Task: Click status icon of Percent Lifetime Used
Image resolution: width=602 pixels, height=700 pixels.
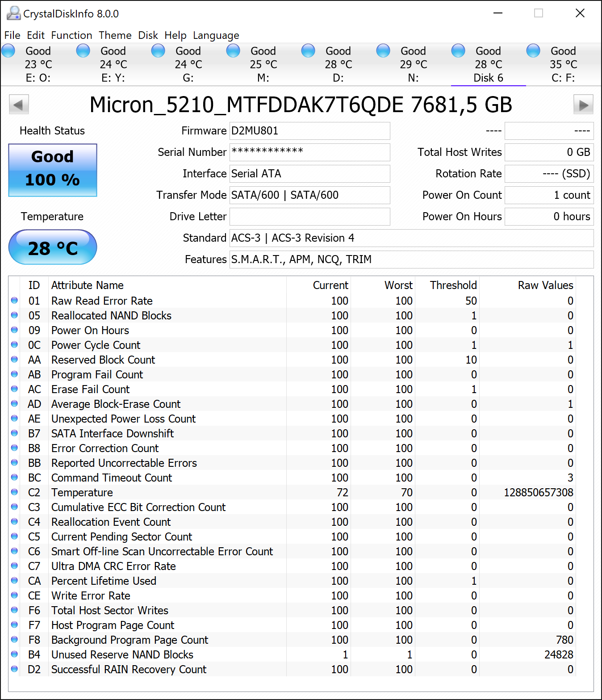Action: coord(14,581)
